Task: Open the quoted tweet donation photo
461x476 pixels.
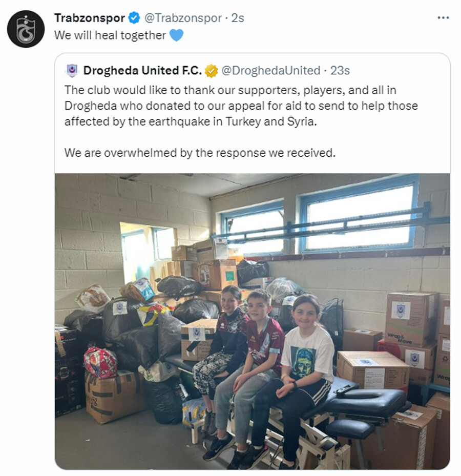Action: (252, 321)
